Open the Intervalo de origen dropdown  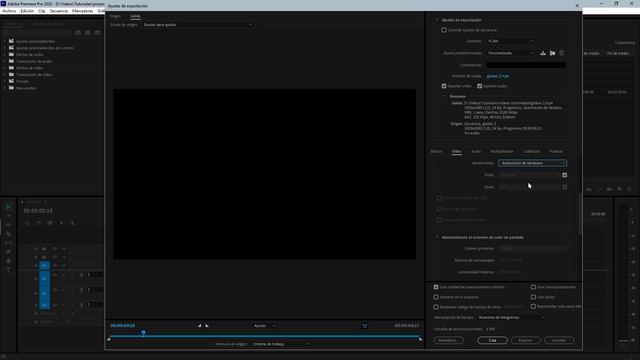tap(281, 344)
